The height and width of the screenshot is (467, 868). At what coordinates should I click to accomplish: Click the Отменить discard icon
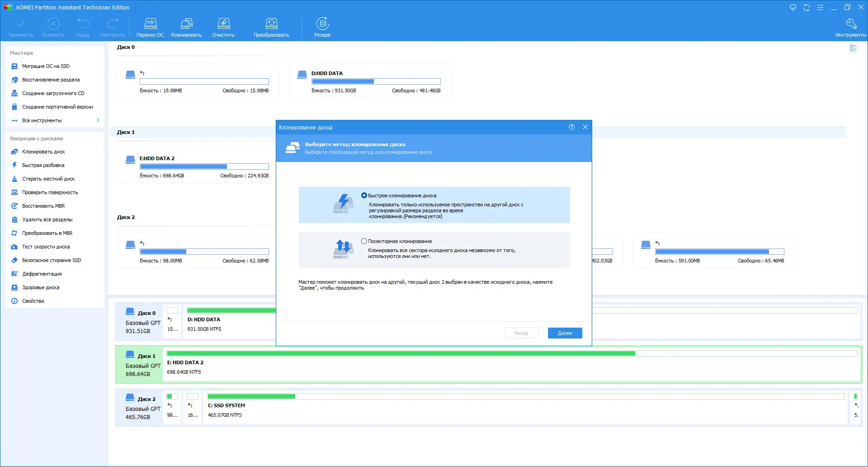coord(53,28)
